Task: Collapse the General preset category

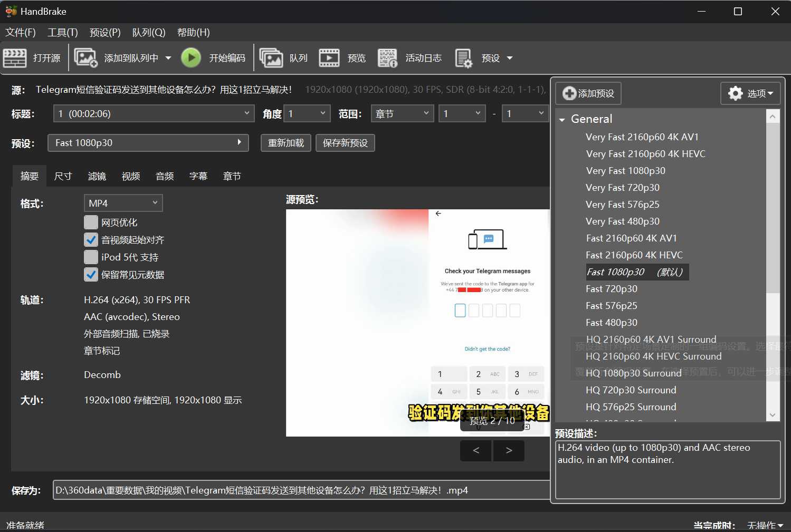Action: coord(563,120)
